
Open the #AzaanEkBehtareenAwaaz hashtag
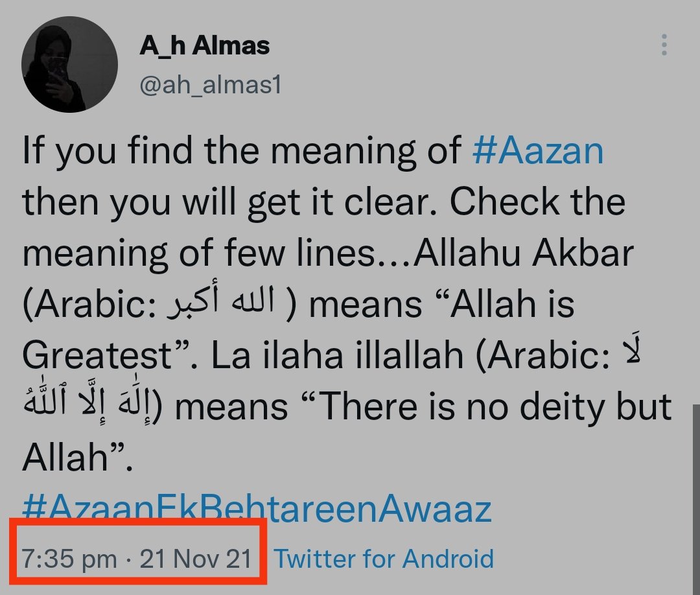tap(257, 509)
